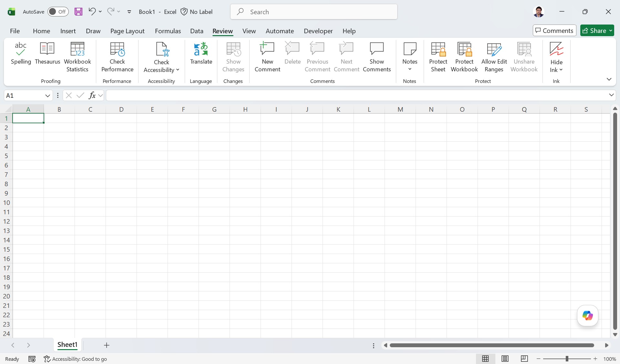Click Accessibility: Good to go status
This screenshot has height=364, width=620.
pyautogui.click(x=75, y=359)
